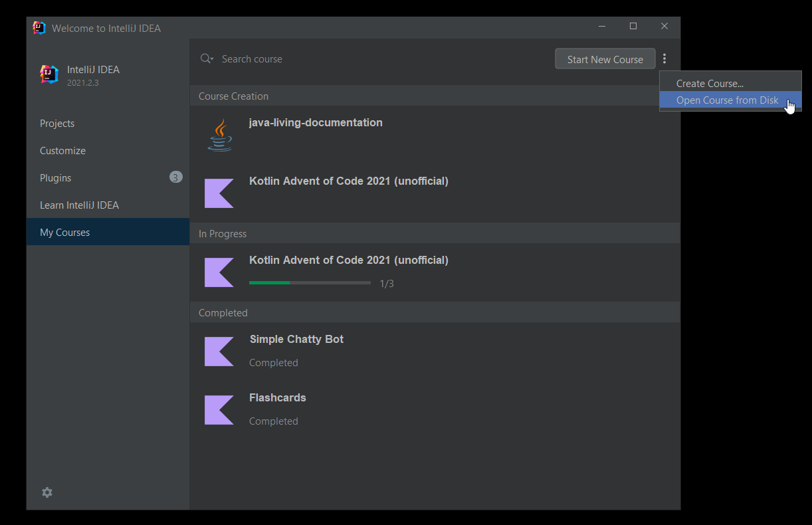Screen dimensions: 812x525
Task: Select My Courses in the sidebar
Action: pos(108,232)
